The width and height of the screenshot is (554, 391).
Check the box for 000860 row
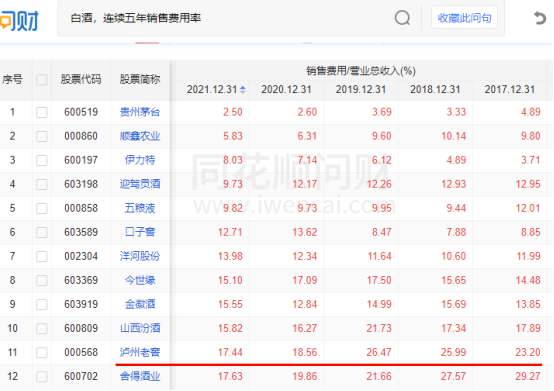tap(42, 136)
